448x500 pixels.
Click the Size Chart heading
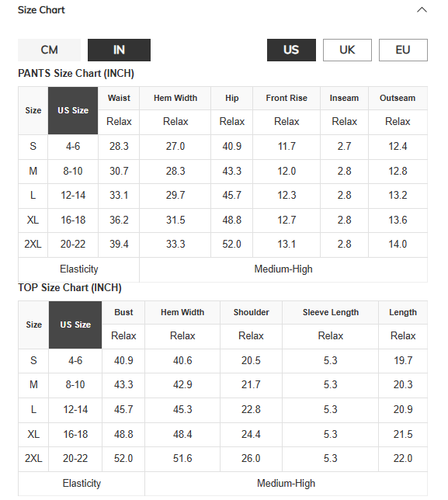41,10
